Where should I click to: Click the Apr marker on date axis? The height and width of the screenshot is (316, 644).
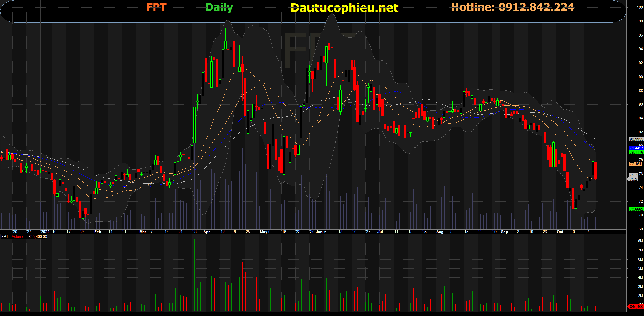[206, 232]
